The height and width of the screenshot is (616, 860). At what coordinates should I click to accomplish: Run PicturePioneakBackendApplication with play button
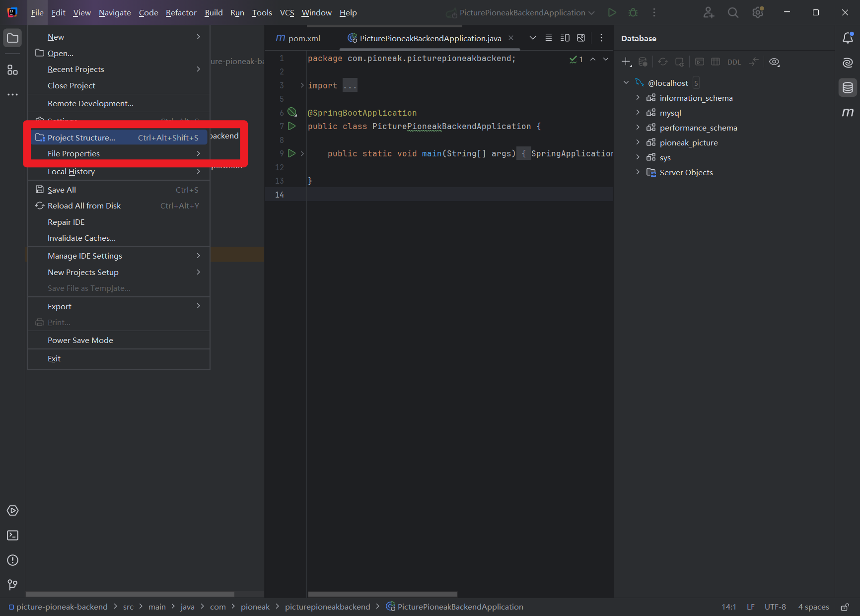pos(612,12)
